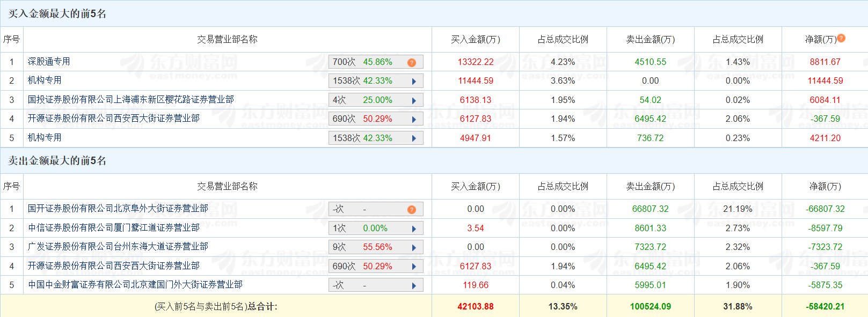868x317 pixels.
Task: Expand details for rank 2 机构专用 row
Action: (x=414, y=81)
